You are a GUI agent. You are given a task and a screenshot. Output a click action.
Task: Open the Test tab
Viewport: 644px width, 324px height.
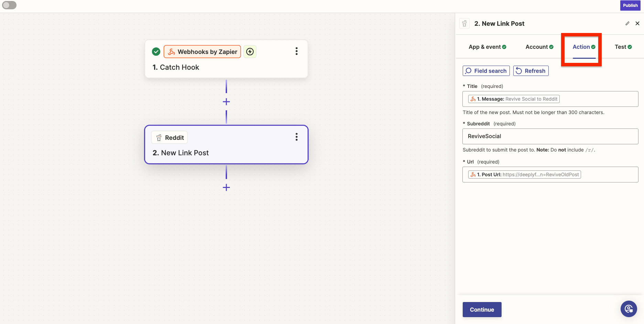coord(623,47)
